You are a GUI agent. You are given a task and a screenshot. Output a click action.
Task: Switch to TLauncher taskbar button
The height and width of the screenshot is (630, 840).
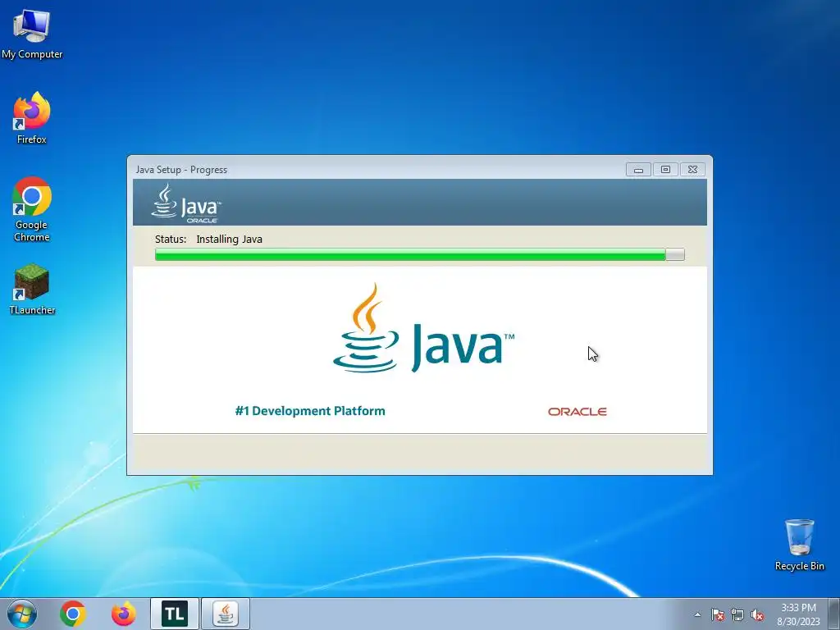(x=175, y=614)
